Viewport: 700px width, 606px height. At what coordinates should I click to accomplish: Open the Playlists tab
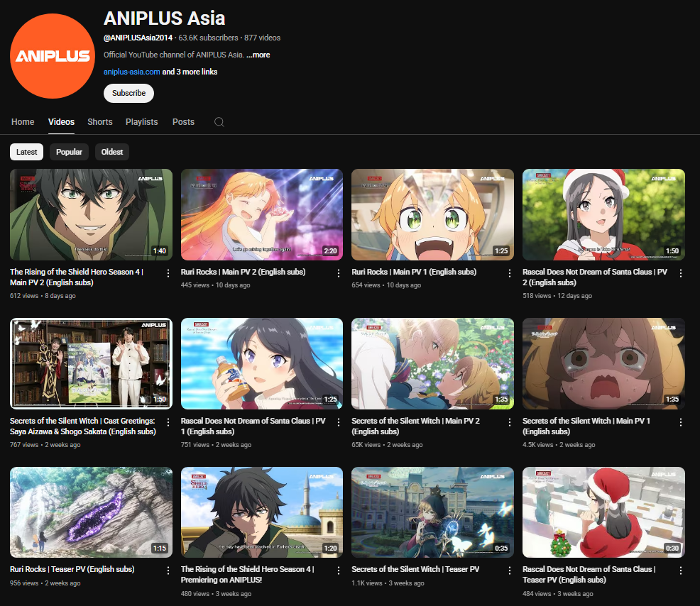coord(141,122)
